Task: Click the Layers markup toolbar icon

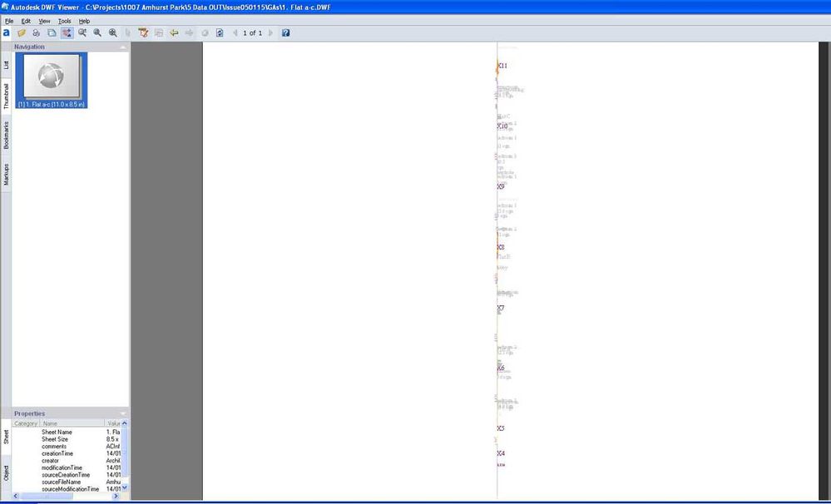Action: (143, 33)
